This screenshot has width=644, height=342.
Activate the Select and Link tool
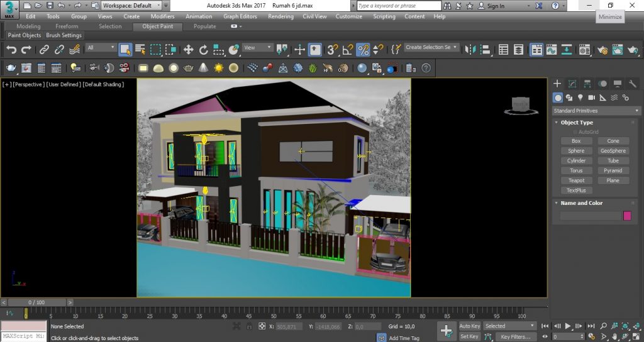(x=45, y=50)
